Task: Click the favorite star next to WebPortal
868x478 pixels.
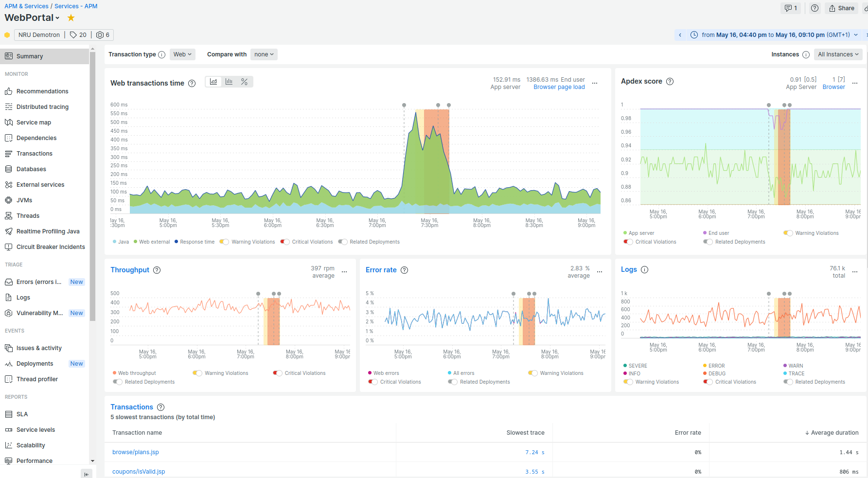Action: coord(71,18)
